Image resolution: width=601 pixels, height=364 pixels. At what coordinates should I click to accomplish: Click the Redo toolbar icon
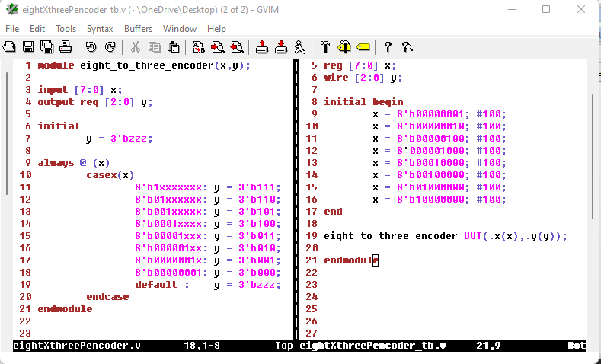pyautogui.click(x=110, y=47)
